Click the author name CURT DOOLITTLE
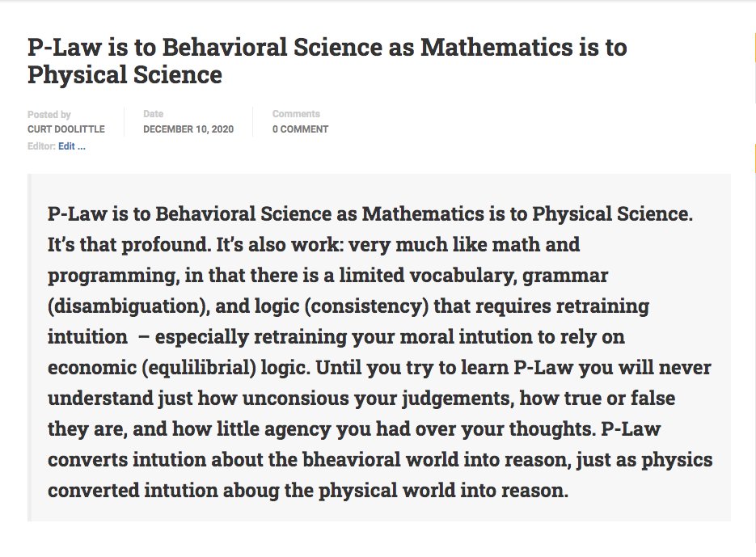This screenshot has width=756, height=557. click(66, 129)
